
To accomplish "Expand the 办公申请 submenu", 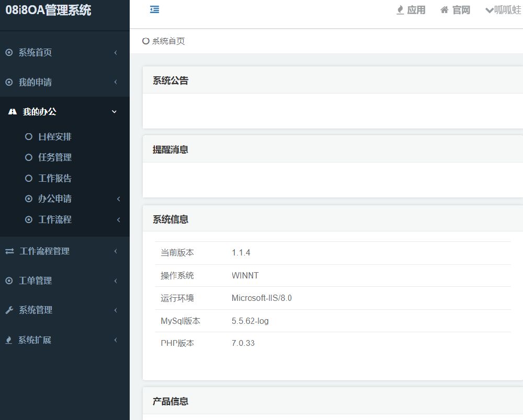I will [x=118, y=199].
